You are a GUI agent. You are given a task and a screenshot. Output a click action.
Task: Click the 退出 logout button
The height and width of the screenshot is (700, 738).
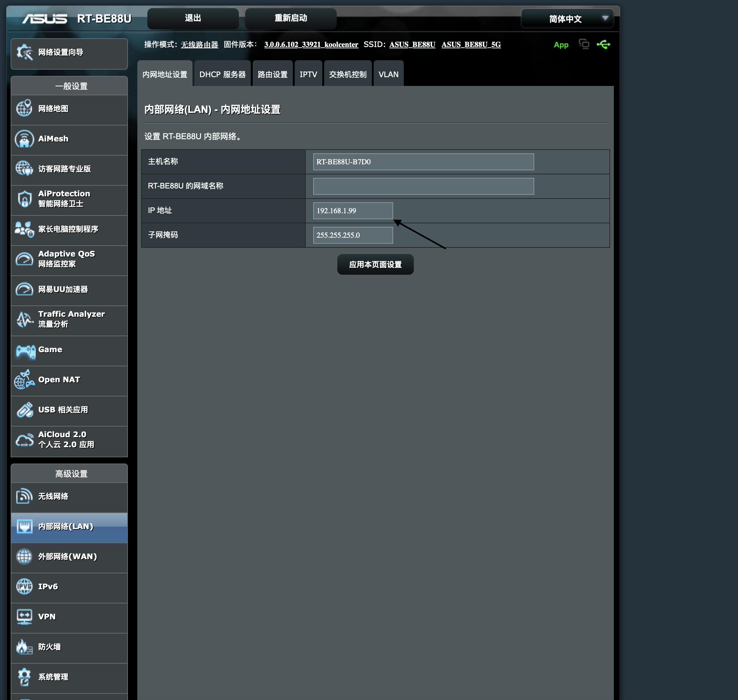point(193,18)
